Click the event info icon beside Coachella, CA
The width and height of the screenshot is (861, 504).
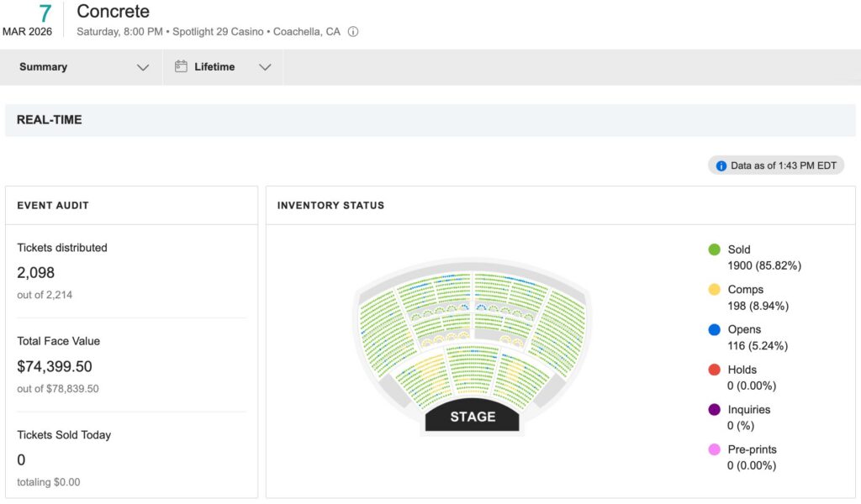coord(353,32)
